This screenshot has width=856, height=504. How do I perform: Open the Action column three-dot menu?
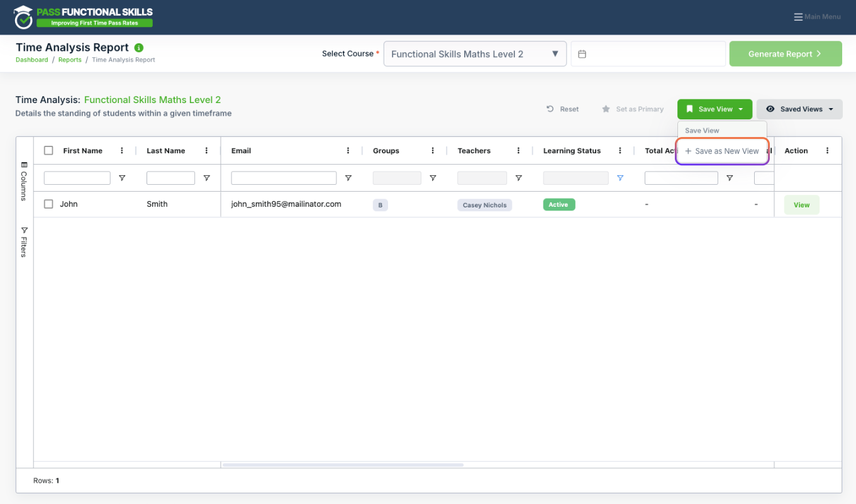pyautogui.click(x=827, y=151)
